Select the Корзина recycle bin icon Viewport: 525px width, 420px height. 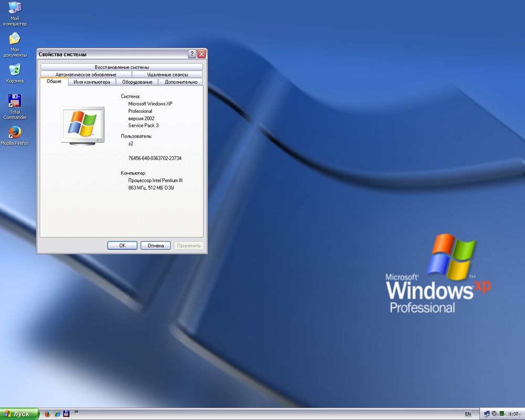(x=15, y=73)
